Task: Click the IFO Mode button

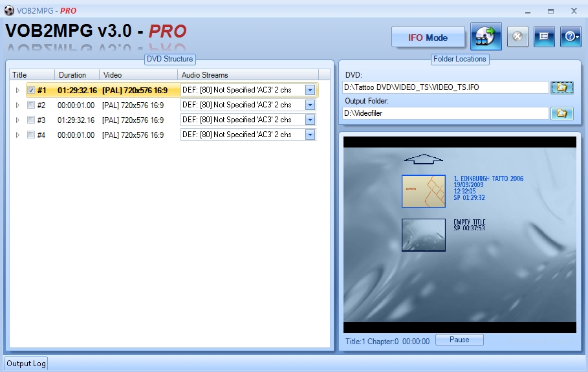Action: click(428, 37)
